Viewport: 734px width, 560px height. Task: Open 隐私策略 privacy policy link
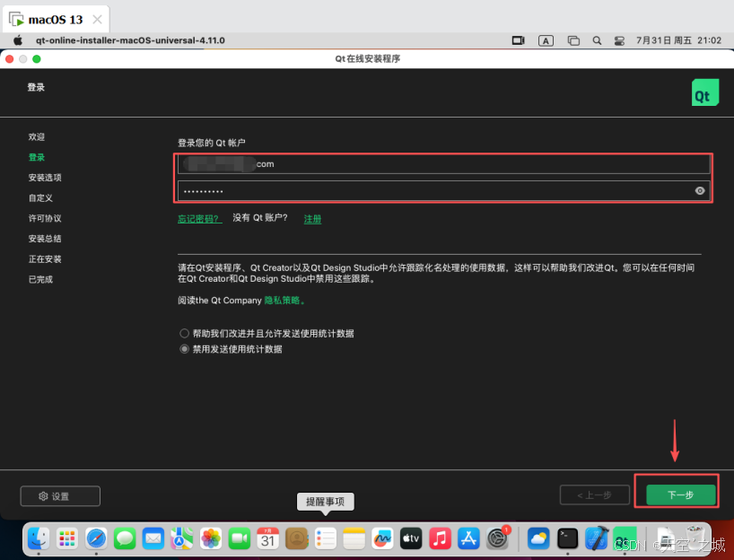284,300
